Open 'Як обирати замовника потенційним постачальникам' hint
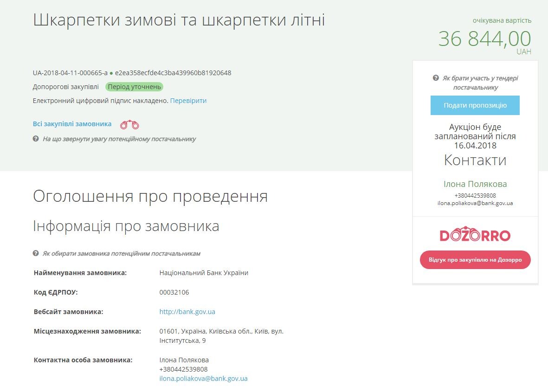 [x=121, y=254]
